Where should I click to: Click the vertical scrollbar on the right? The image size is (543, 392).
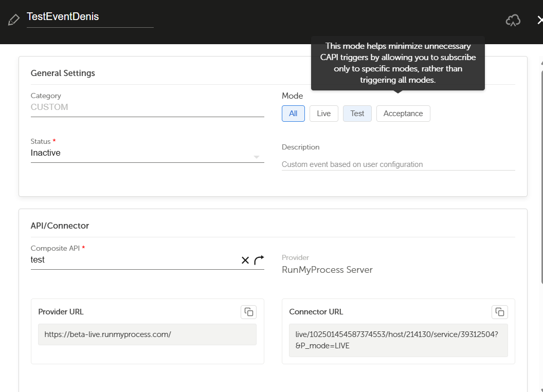[x=541, y=176]
